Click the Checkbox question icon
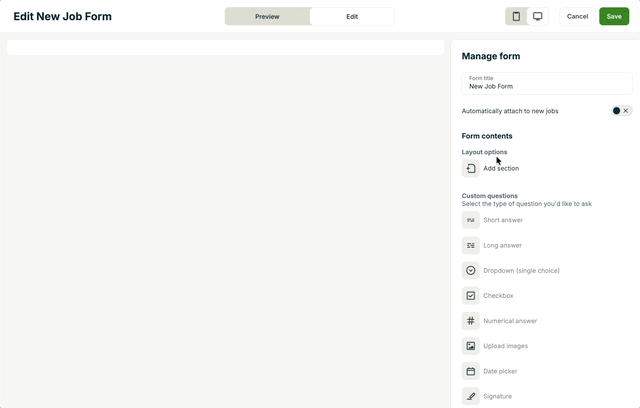This screenshot has width=640, height=408. [x=471, y=295]
